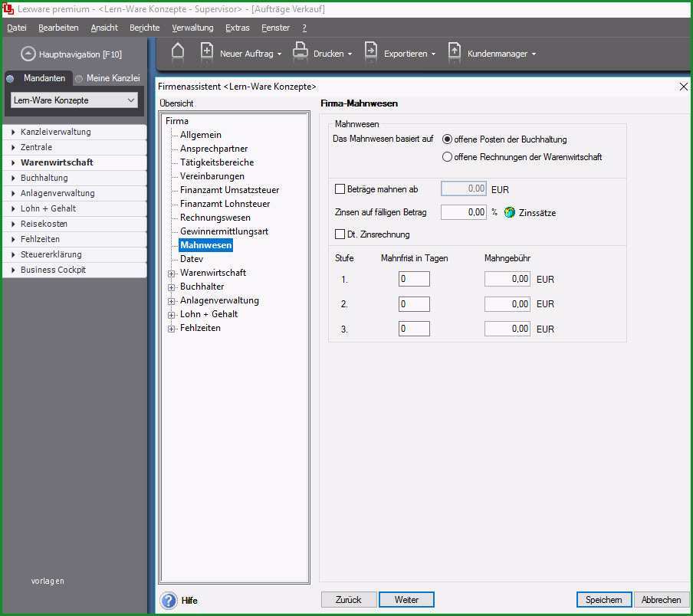693x616 pixels.
Task: Click the Exportieren document icon
Action: [371, 51]
